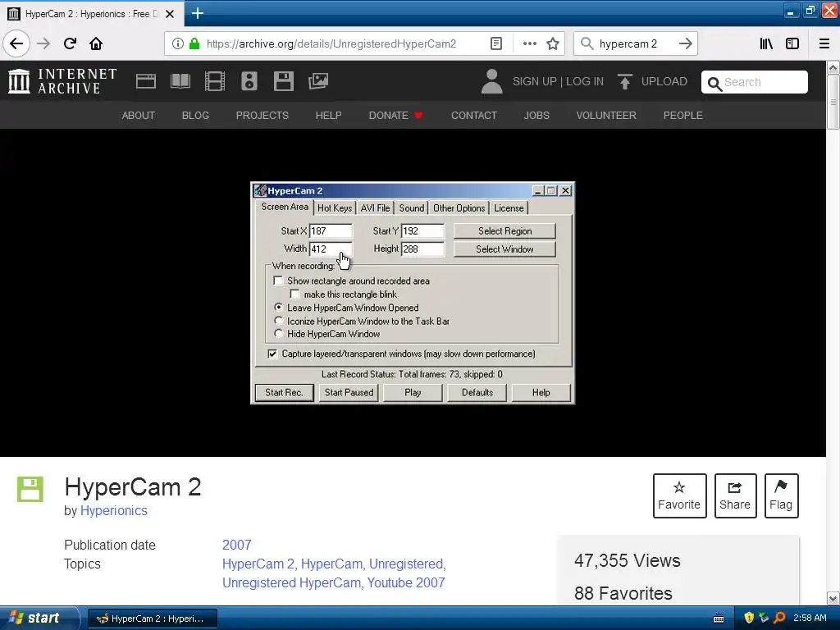Toggle reader view icon in address bar

point(496,43)
